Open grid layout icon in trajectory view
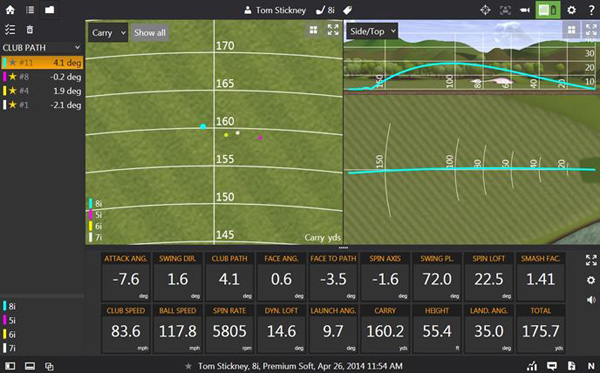Screen dimensions: 600x373 [x=571, y=30]
